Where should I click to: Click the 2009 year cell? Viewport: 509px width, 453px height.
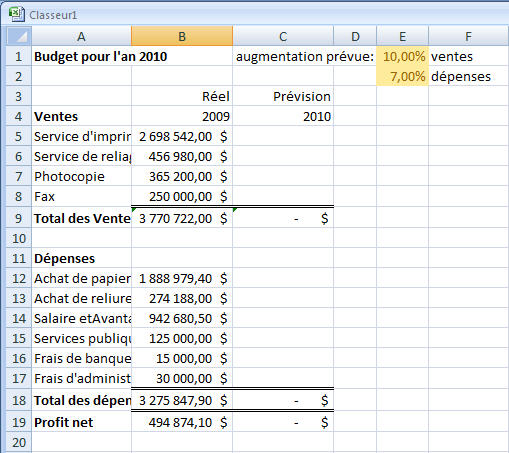click(182, 116)
